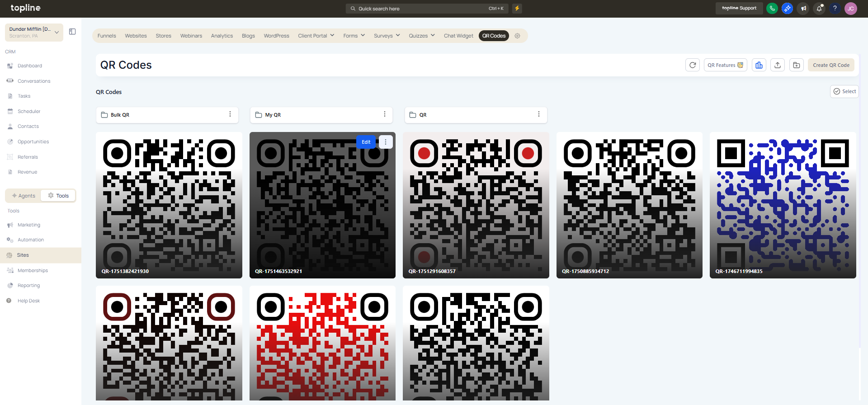868x405 pixels.
Task: Open Help Desk in sidebar
Action: point(28,301)
